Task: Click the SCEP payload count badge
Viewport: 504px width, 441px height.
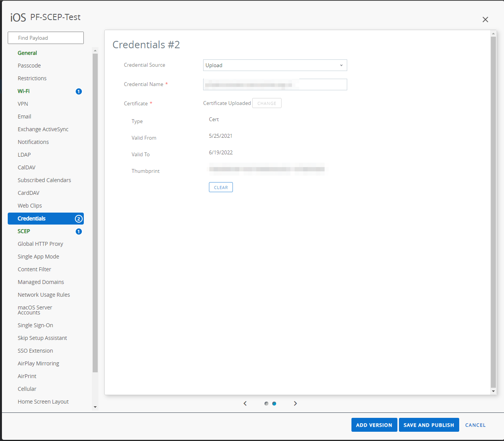Action: pyautogui.click(x=78, y=231)
